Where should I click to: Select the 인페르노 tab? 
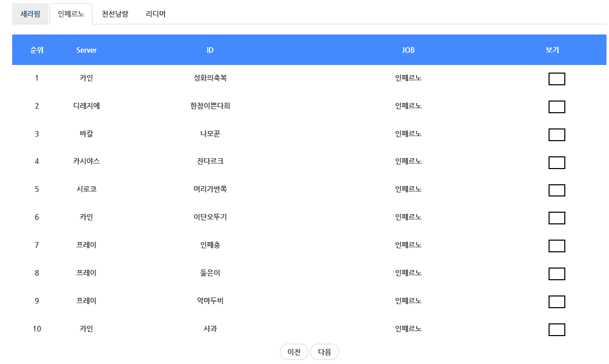point(71,14)
